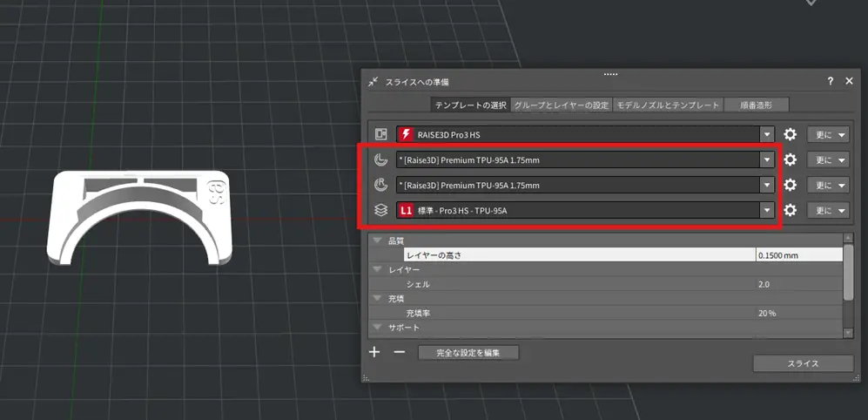
Task: Collapse the 充填 section
Action: click(x=378, y=298)
